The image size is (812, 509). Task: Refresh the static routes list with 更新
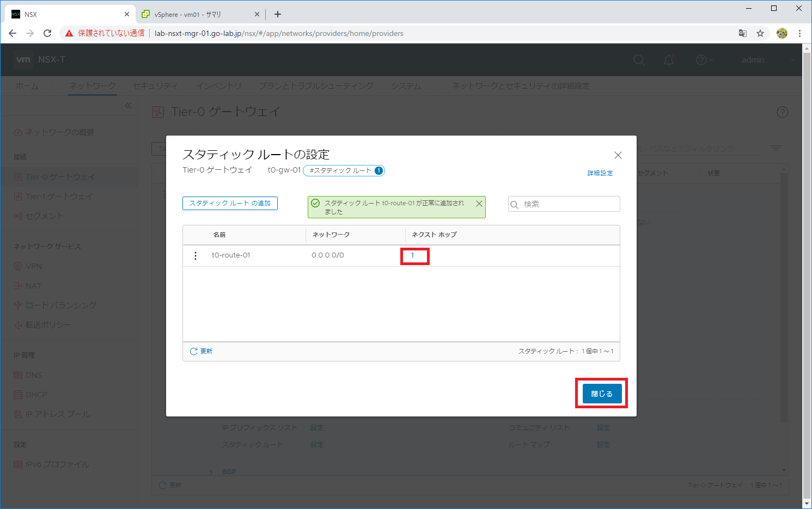tap(201, 351)
